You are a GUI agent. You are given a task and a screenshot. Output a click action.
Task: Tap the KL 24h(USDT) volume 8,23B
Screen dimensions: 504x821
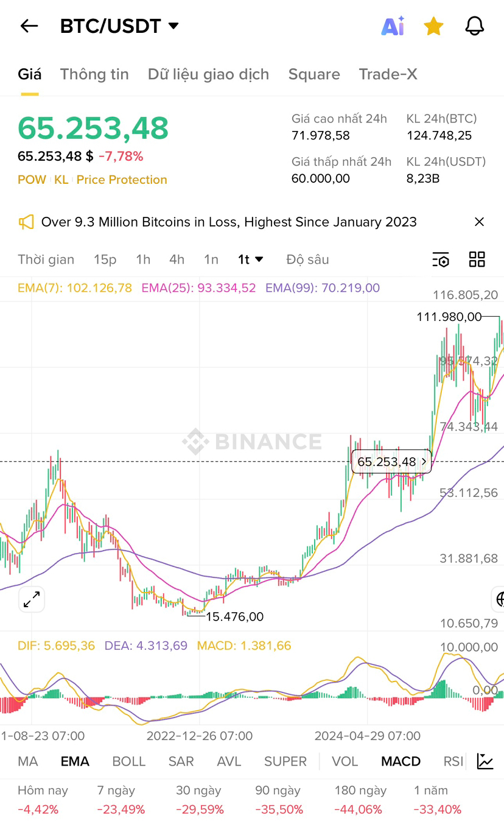423,178
